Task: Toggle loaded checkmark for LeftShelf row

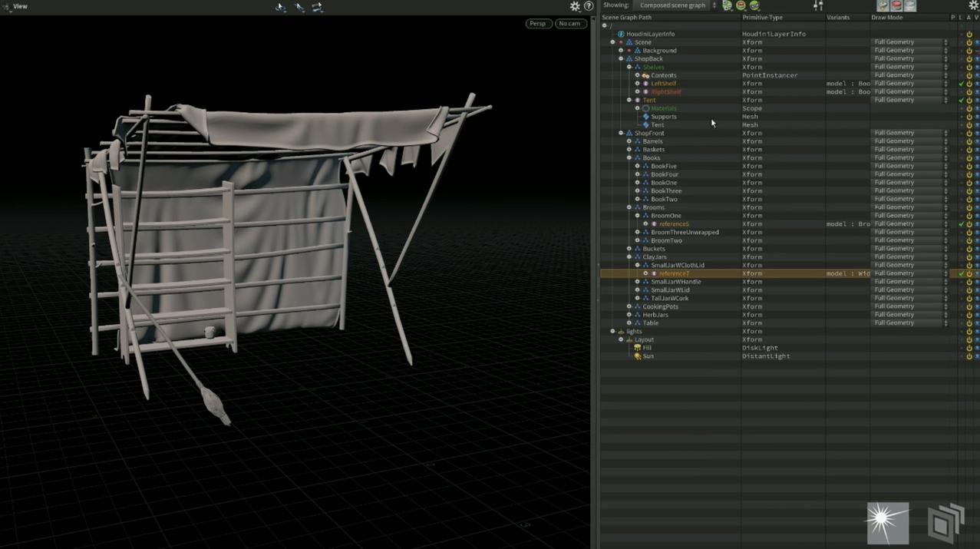Action: coord(962,84)
